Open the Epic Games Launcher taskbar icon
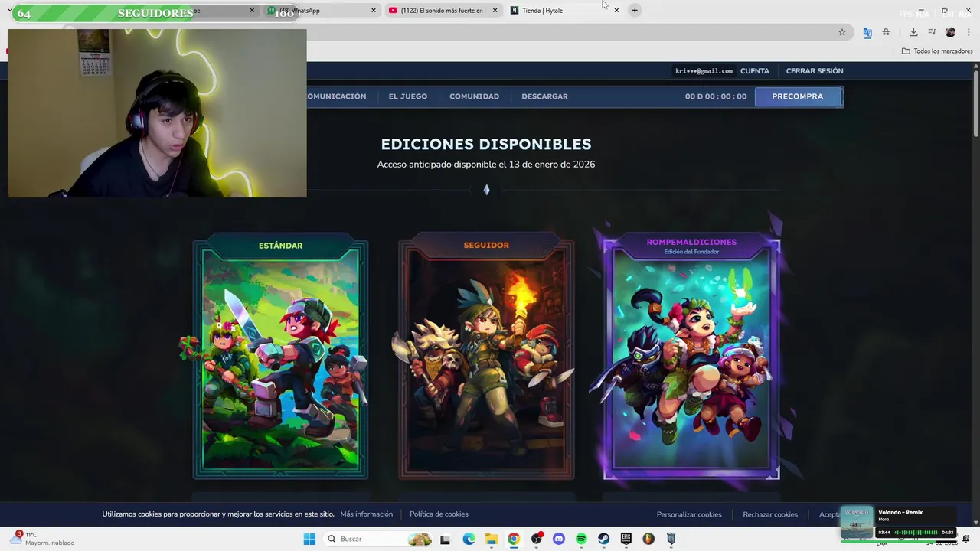 pyautogui.click(x=626, y=539)
